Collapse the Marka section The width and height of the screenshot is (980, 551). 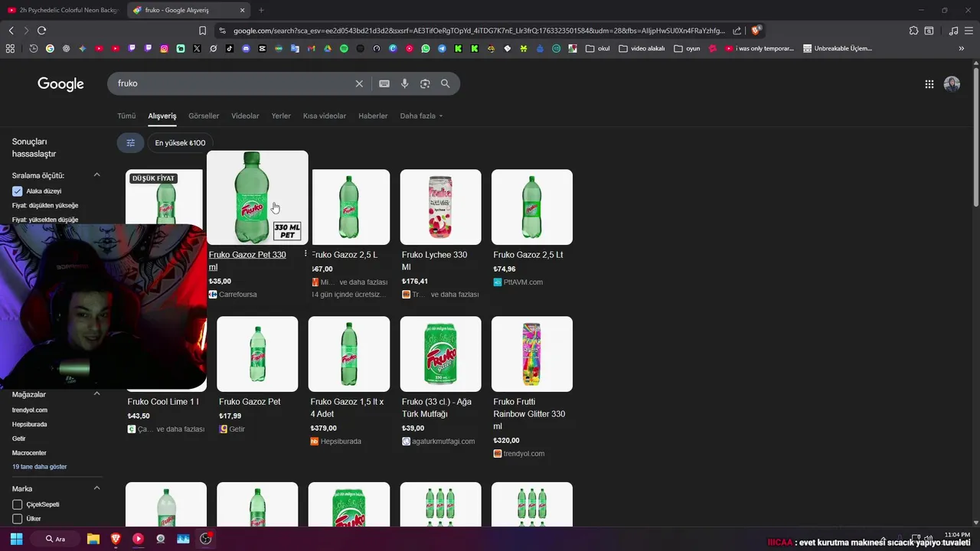[97, 488]
